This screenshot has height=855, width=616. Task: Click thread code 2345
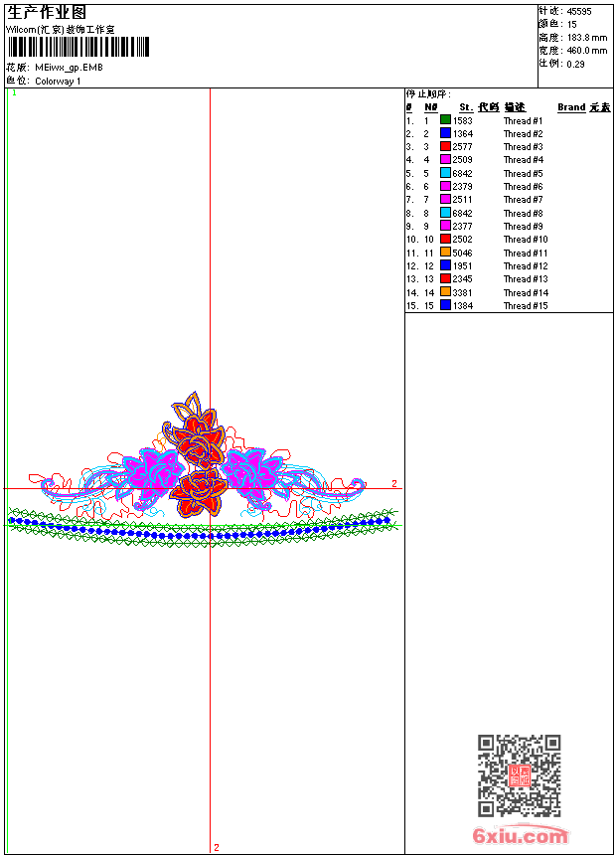462,279
